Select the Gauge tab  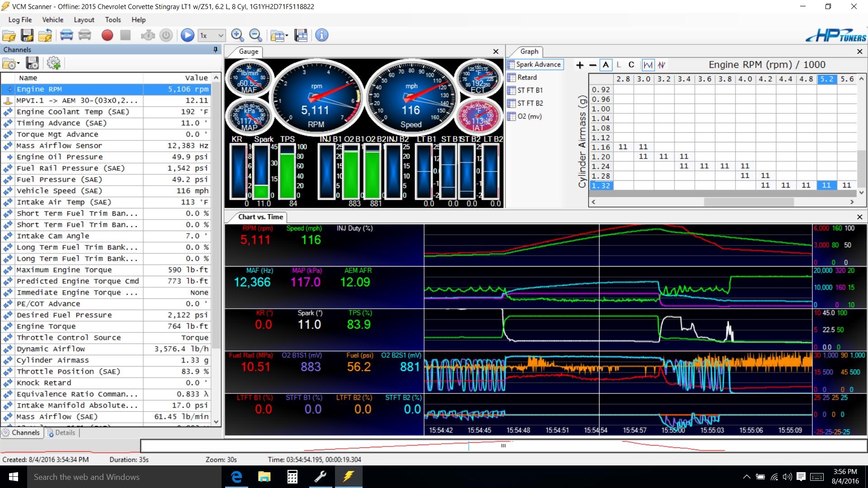tap(248, 52)
